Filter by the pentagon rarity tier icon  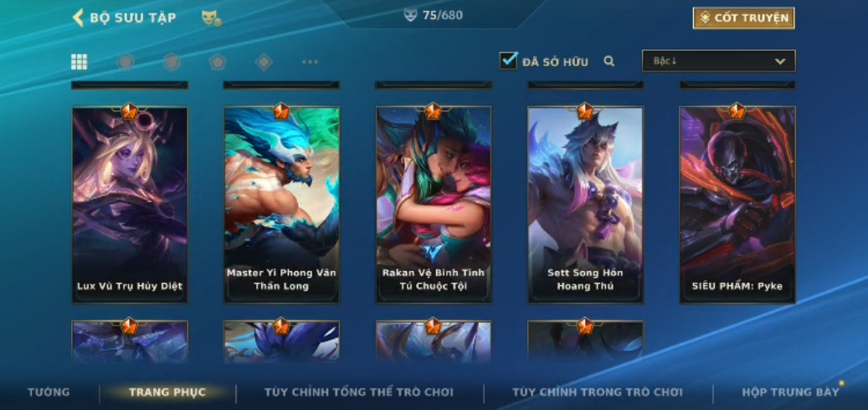(218, 61)
